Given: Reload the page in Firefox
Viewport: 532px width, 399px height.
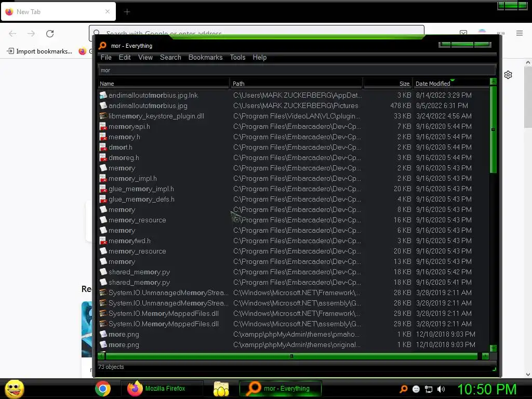Looking at the screenshot, I should click(50, 34).
